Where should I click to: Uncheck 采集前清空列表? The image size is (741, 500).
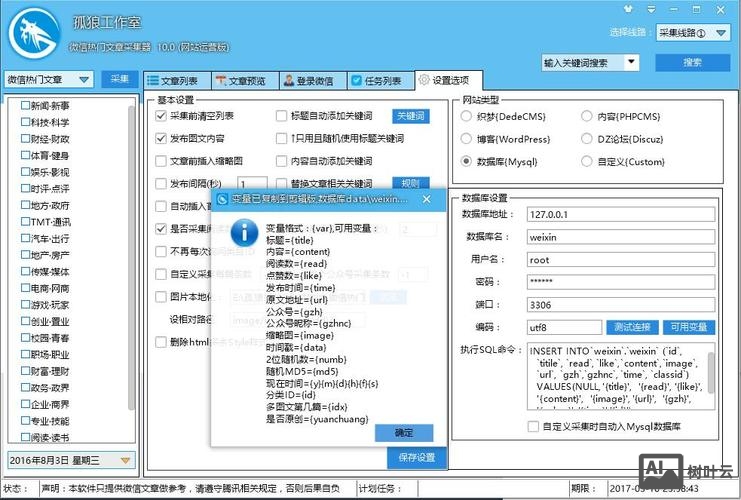click(x=161, y=116)
